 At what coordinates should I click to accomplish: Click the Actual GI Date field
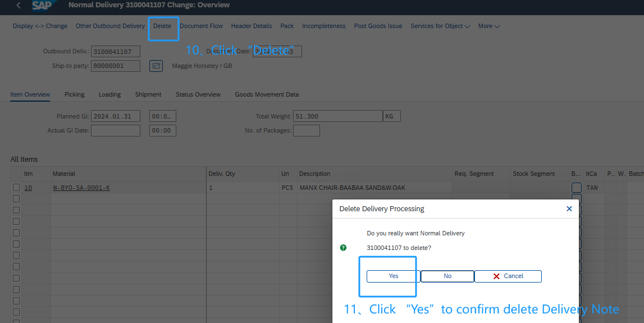(115, 131)
